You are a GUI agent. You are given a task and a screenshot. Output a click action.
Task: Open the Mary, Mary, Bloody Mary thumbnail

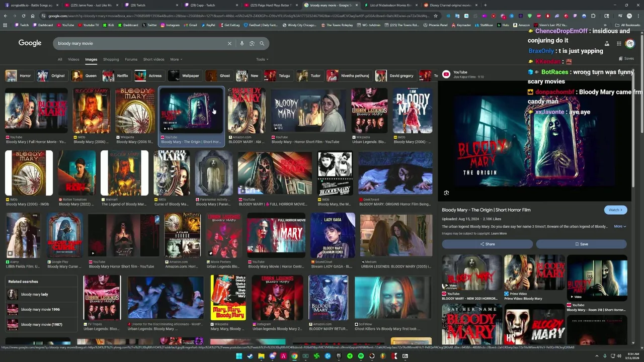(x=228, y=298)
